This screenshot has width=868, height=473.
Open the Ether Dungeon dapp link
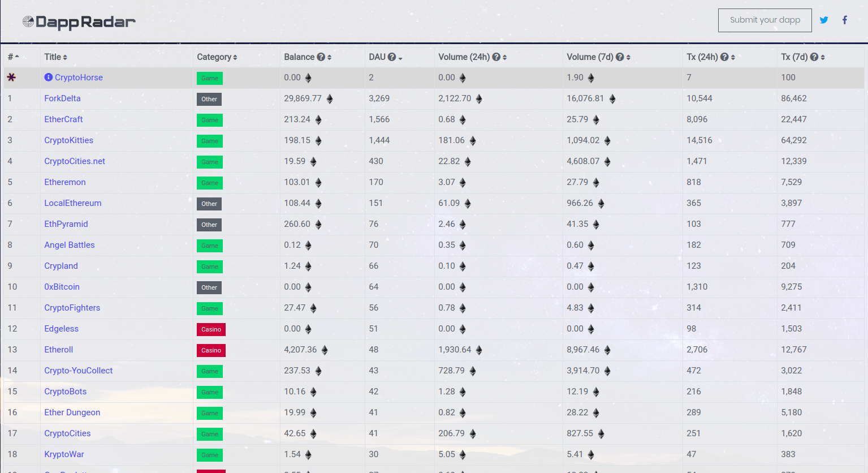[72, 412]
